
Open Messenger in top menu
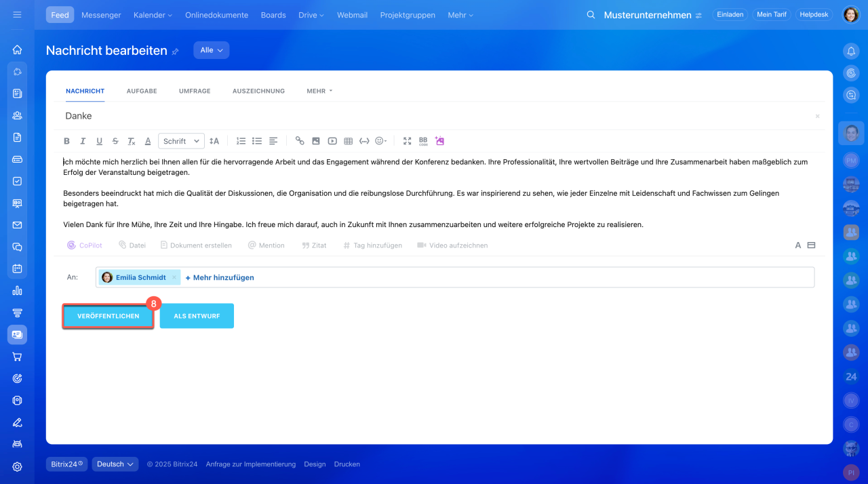point(101,15)
